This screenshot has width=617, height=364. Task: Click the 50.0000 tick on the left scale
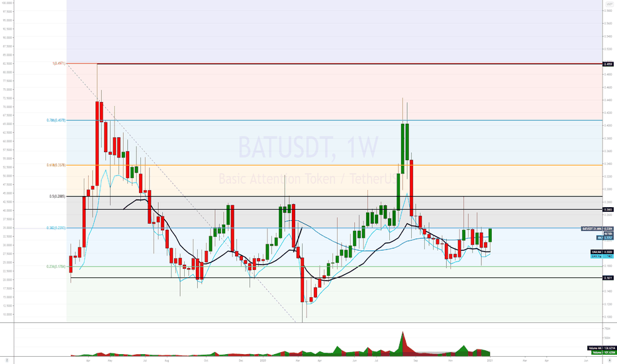click(7, 176)
